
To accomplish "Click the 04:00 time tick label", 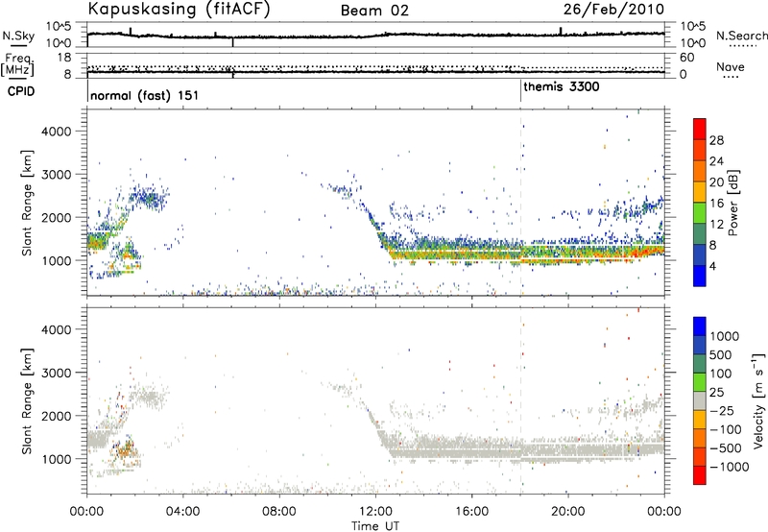I will (x=182, y=512).
